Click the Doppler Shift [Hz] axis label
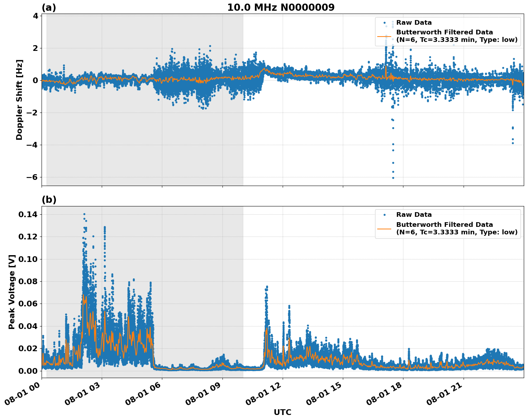 pos(20,97)
